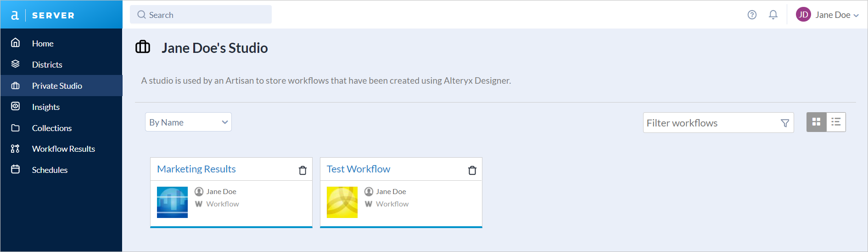Click the filter funnel icon
The image size is (868, 252).
pos(785,123)
